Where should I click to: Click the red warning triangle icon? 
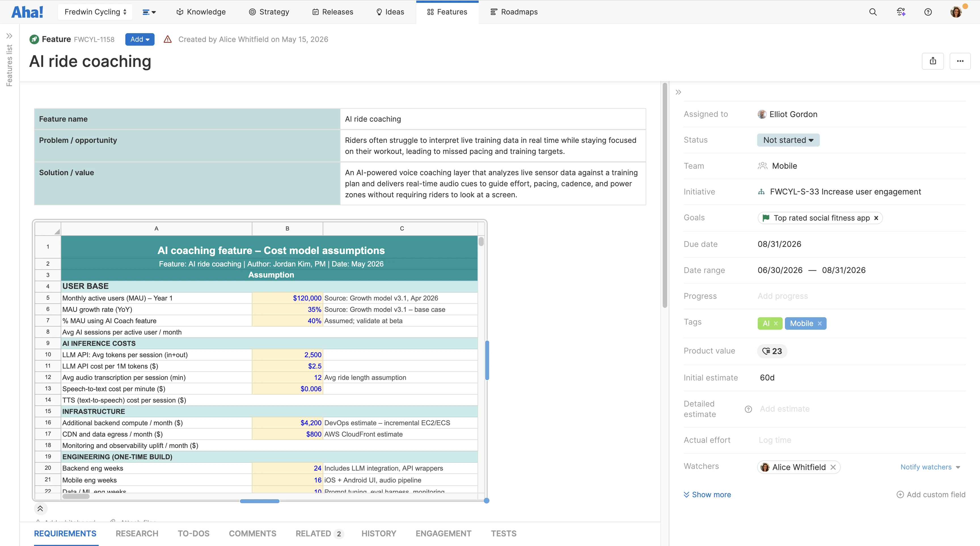167,39
